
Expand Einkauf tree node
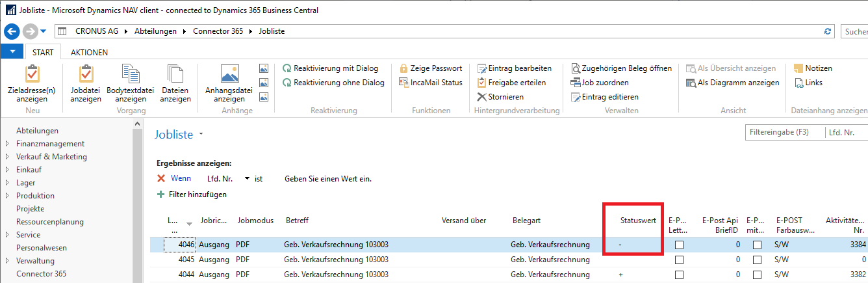tap(8, 170)
